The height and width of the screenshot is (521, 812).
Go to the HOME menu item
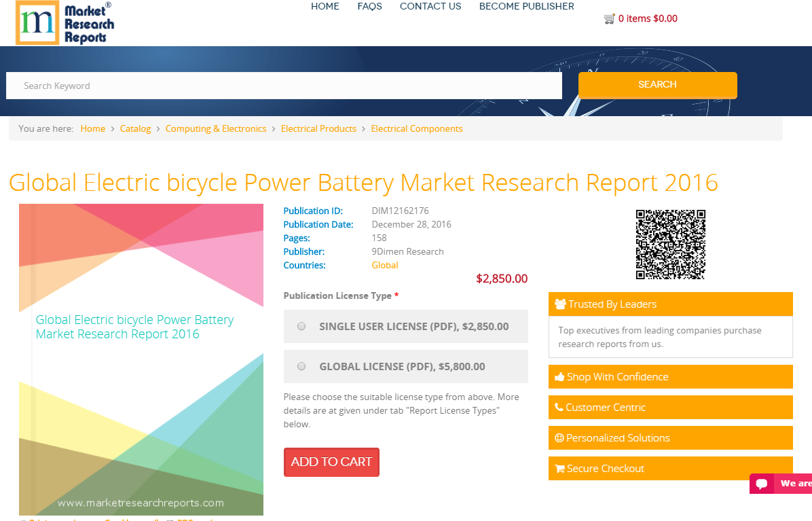point(325,6)
